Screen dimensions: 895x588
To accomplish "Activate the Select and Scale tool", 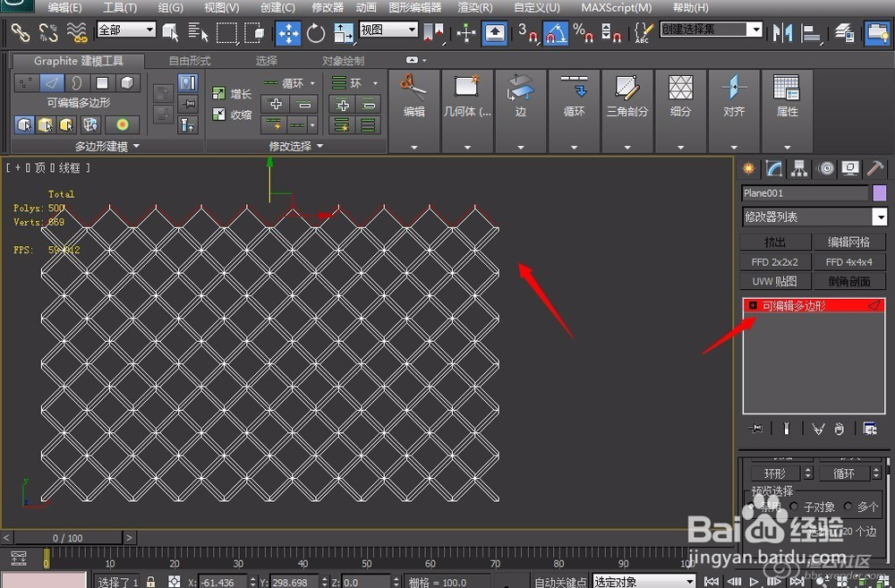I will click(343, 33).
